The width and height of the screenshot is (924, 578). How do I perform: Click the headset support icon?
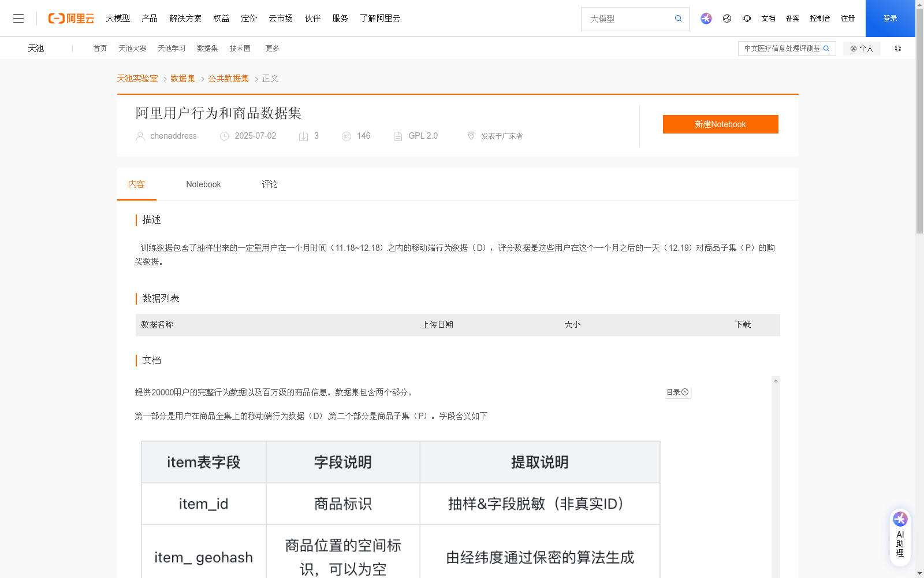(x=747, y=18)
